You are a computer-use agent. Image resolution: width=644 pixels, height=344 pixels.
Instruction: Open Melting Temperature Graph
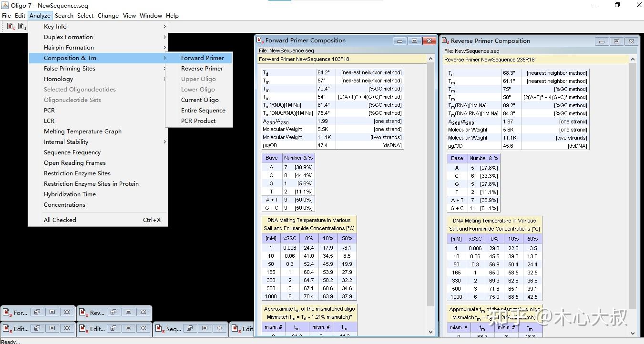[x=98, y=132]
